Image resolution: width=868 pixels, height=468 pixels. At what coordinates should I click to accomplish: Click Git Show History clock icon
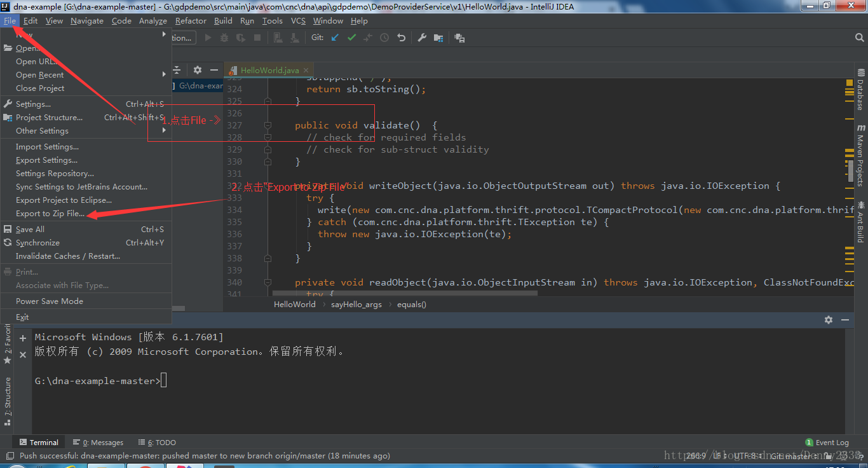pos(384,38)
